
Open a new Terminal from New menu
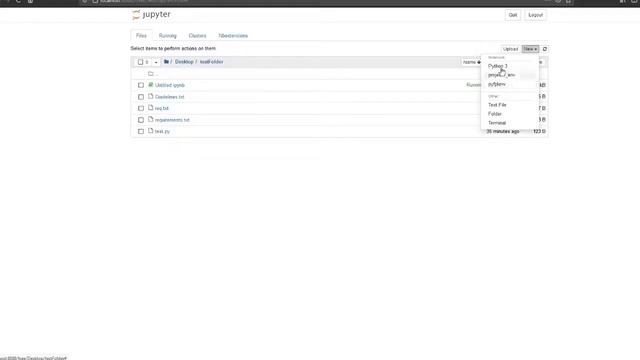(497, 123)
